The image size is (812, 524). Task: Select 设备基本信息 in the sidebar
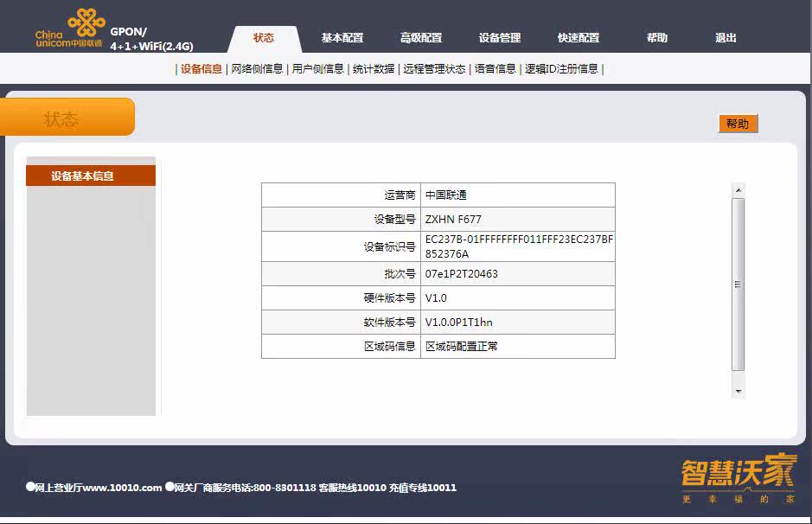pyautogui.click(x=91, y=176)
